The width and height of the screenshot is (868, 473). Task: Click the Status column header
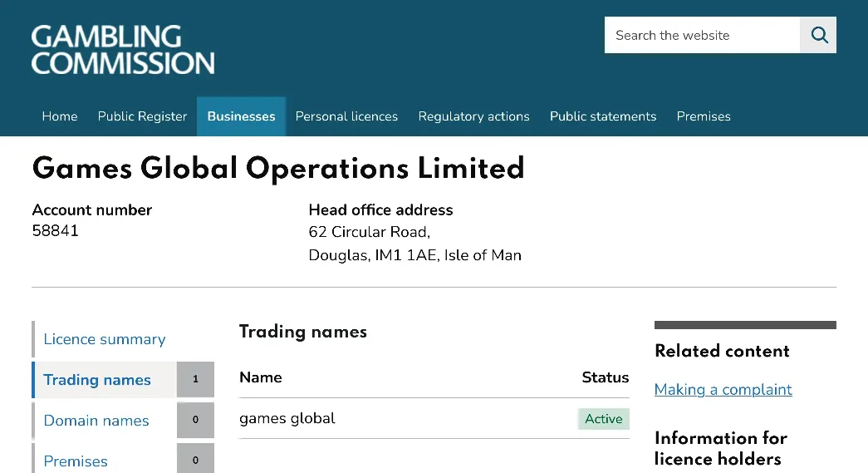click(x=605, y=377)
